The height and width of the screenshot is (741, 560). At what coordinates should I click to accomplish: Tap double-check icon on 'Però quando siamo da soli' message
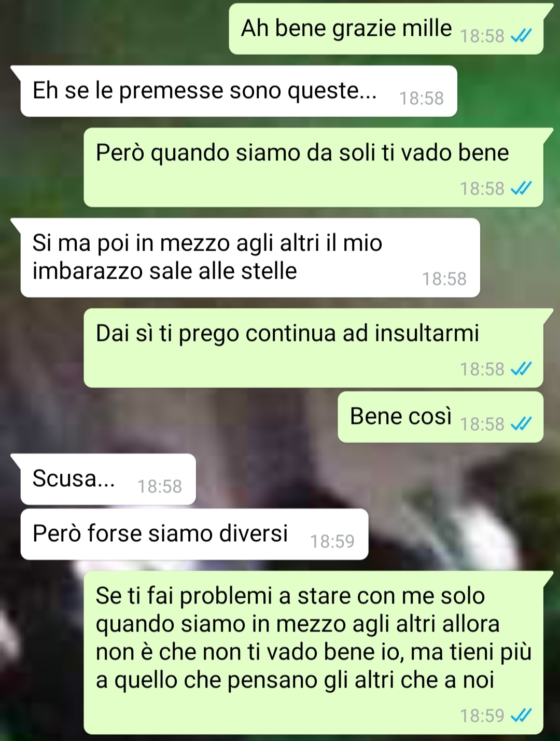(521, 188)
